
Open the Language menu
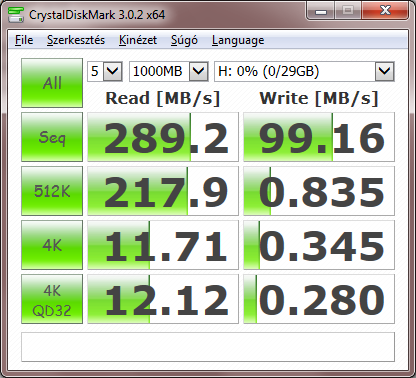238,40
